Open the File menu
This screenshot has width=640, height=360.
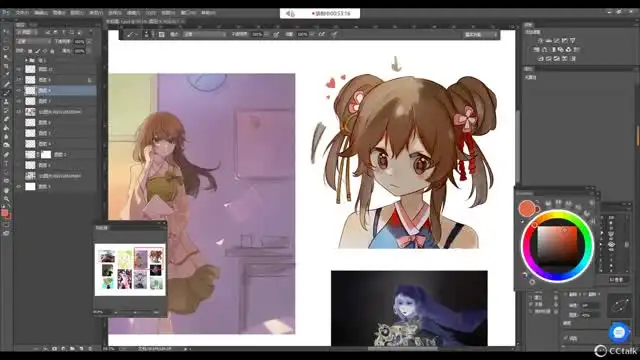pos(22,13)
